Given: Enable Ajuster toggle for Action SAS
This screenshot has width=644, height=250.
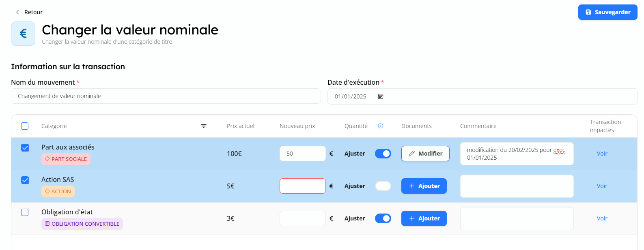Looking at the screenshot, I should 383,186.
